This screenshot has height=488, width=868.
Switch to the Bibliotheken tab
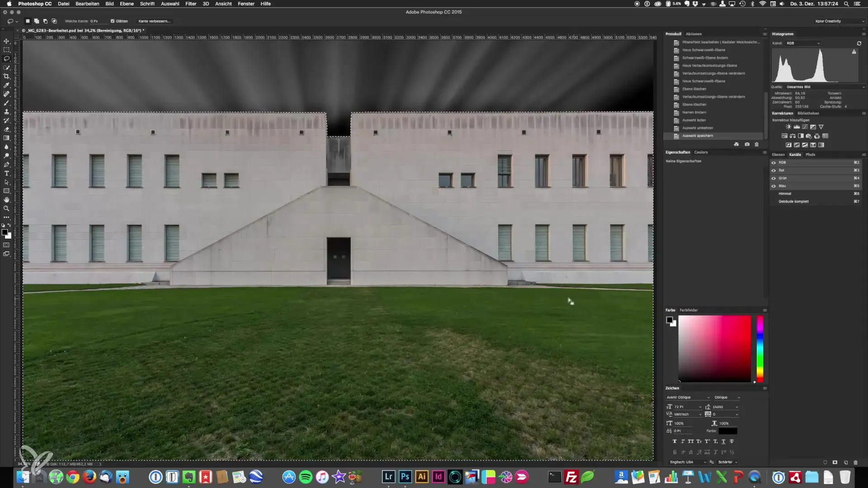pyautogui.click(x=808, y=113)
